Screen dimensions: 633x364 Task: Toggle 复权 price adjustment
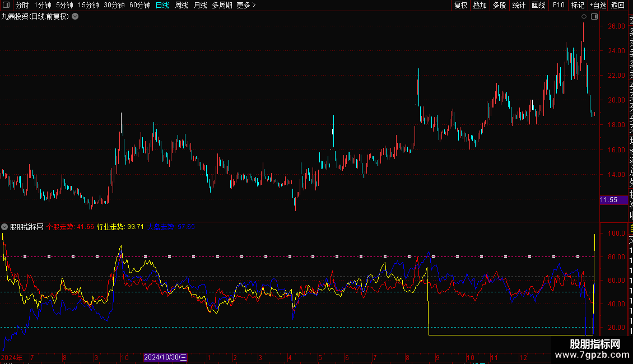click(460, 5)
